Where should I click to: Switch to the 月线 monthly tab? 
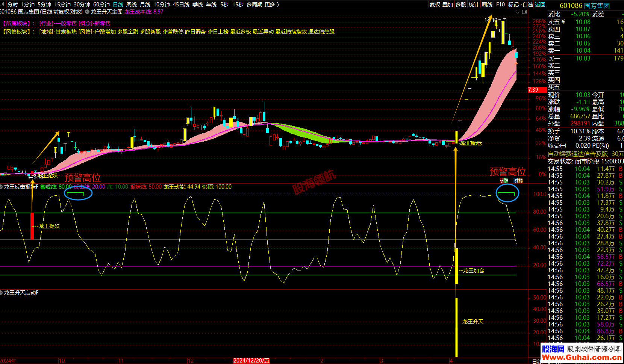click(x=145, y=5)
